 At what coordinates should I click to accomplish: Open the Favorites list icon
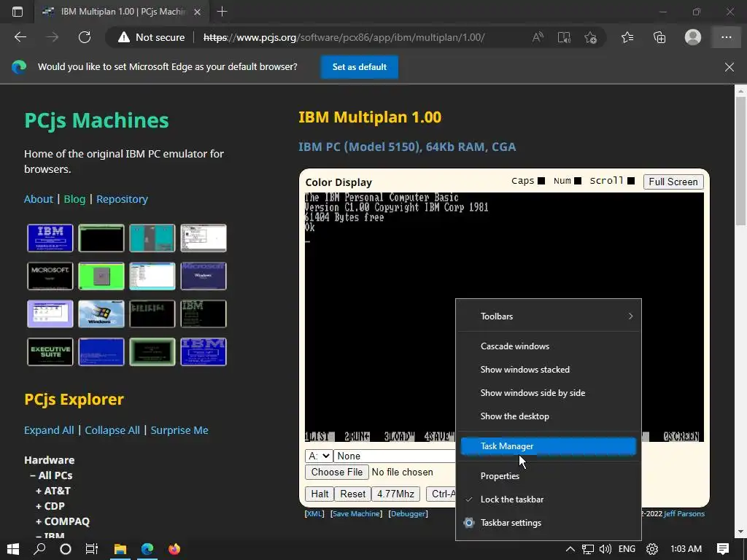click(x=627, y=37)
